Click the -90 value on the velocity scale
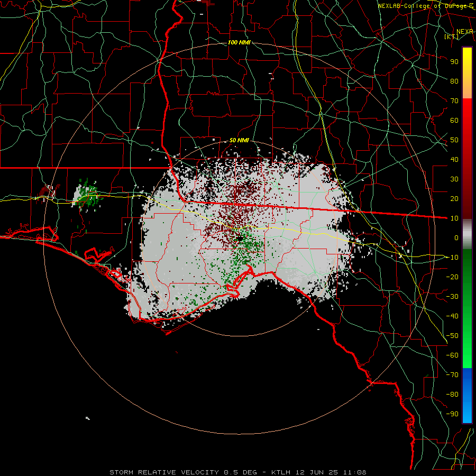The height and width of the screenshot is (476, 476). 452,414
